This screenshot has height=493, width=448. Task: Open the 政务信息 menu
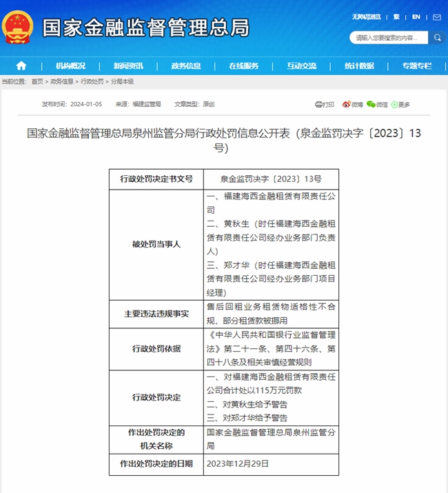coord(186,66)
